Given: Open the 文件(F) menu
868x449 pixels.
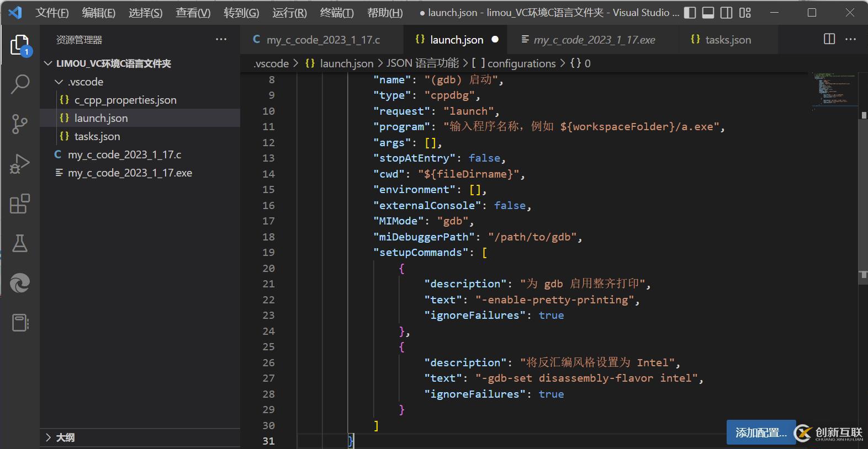Looking at the screenshot, I should 52,12.
